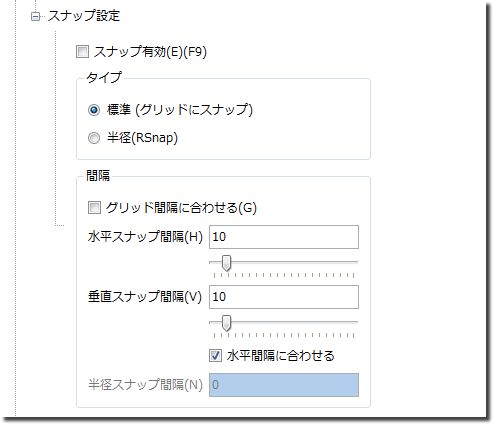
Task: Click the horizontal slider track right of thumb
Action: point(295,262)
